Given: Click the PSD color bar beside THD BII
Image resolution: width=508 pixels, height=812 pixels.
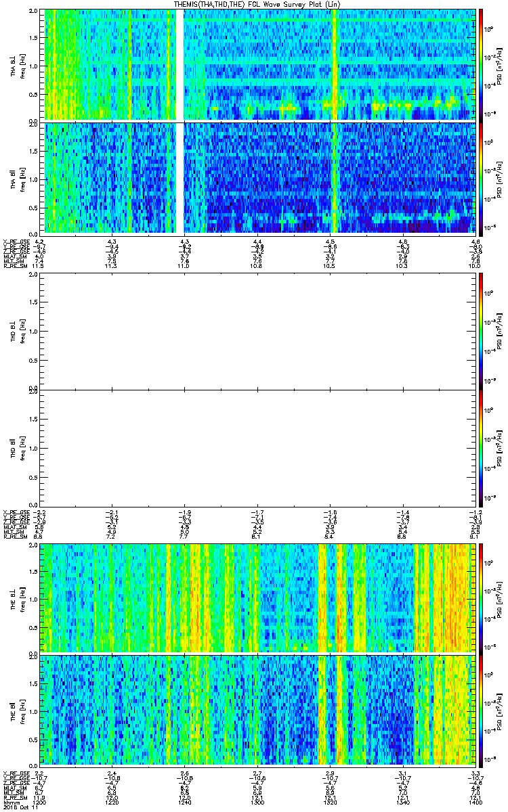Looking at the screenshot, I should 482,448.
